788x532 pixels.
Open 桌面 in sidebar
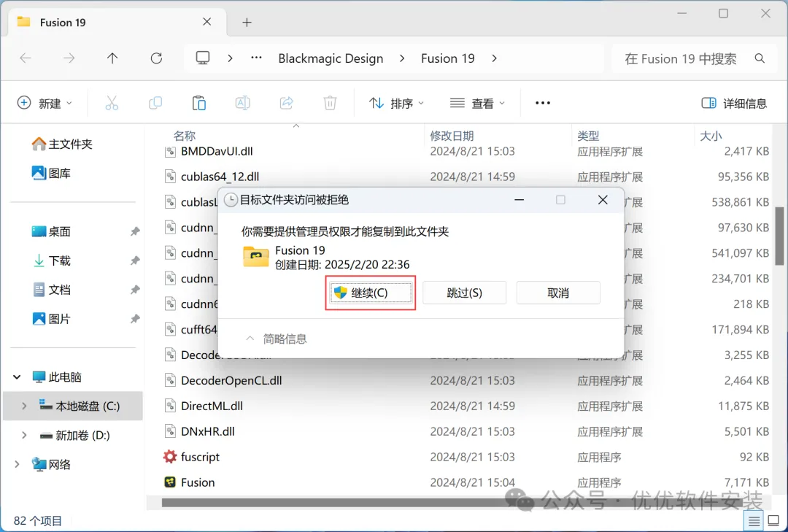[x=51, y=231]
